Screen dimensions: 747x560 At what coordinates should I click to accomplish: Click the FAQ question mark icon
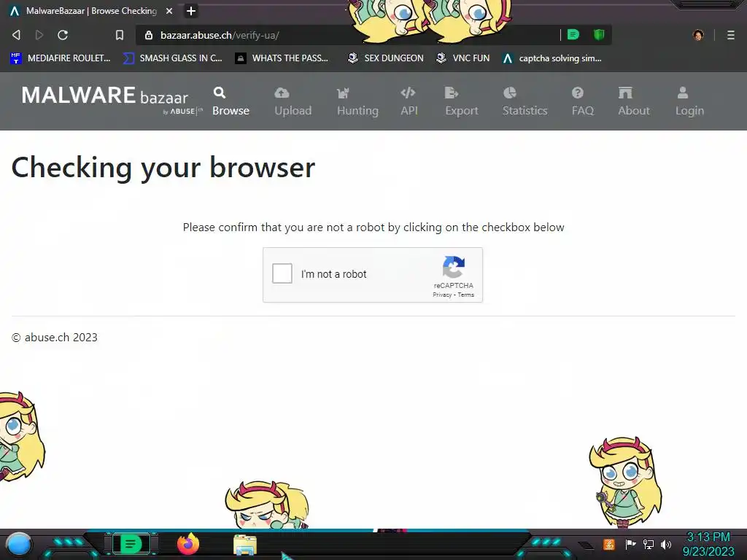tap(578, 93)
